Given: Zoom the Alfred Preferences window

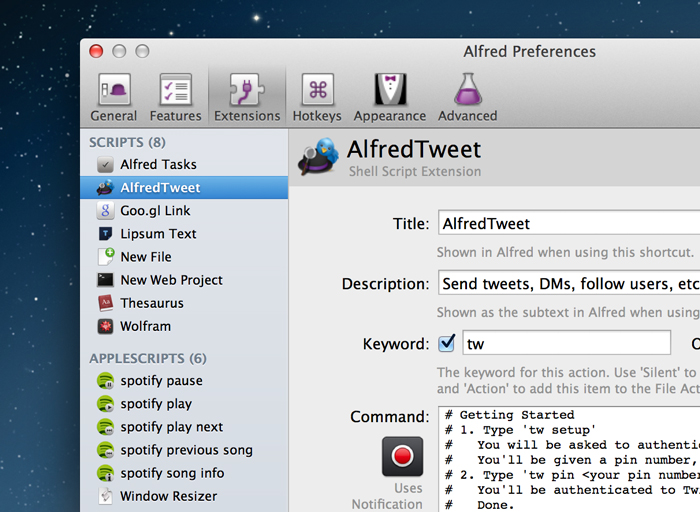Looking at the screenshot, I should (x=142, y=51).
